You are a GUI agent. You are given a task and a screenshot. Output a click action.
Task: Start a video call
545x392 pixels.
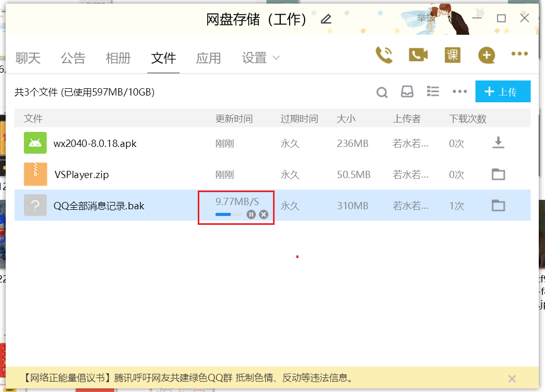[x=418, y=55]
